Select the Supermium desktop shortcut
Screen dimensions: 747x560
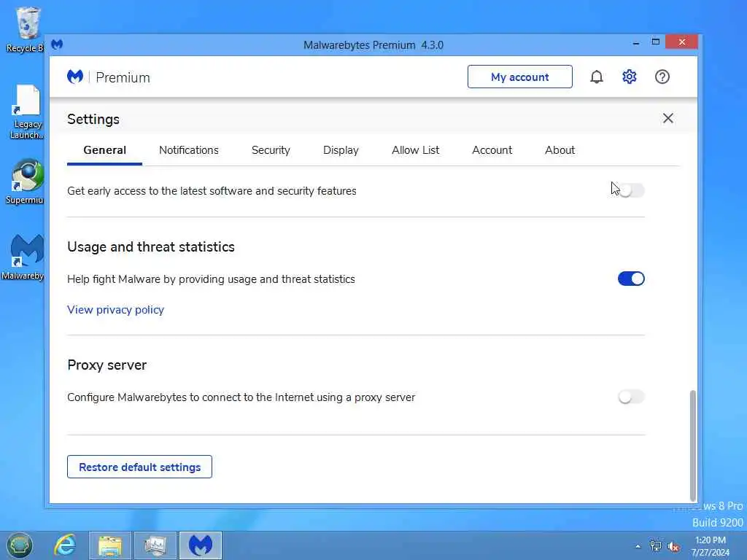pos(26,182)
